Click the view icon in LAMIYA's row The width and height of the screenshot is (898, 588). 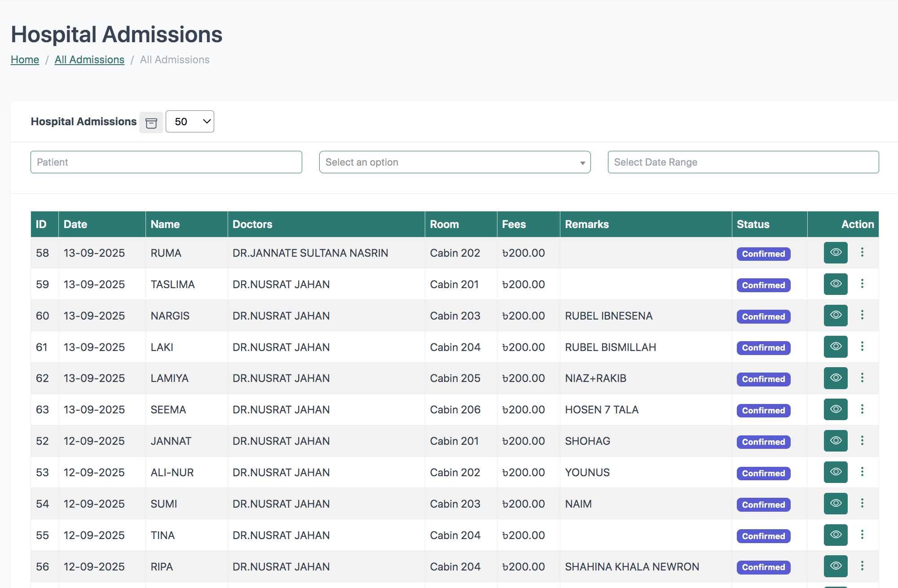(835, 378)
